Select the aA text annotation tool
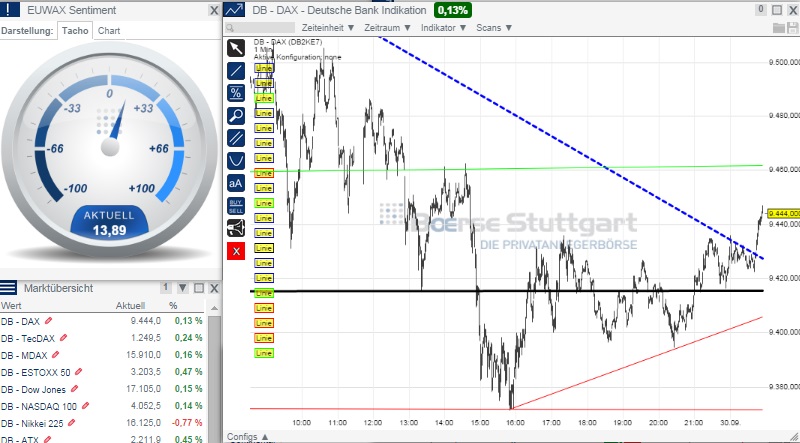This screenshot has width=800, height=443. [x=236, y=183]
